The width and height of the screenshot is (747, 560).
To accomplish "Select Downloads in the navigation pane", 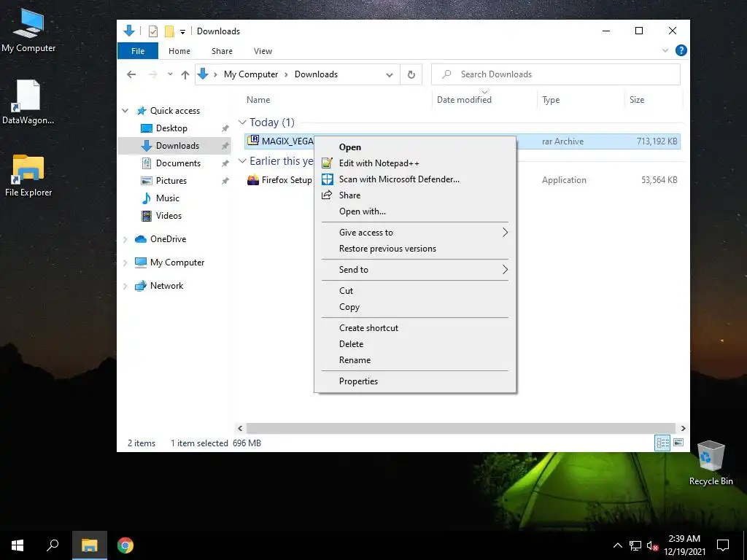I will click(x=174, y=146).
